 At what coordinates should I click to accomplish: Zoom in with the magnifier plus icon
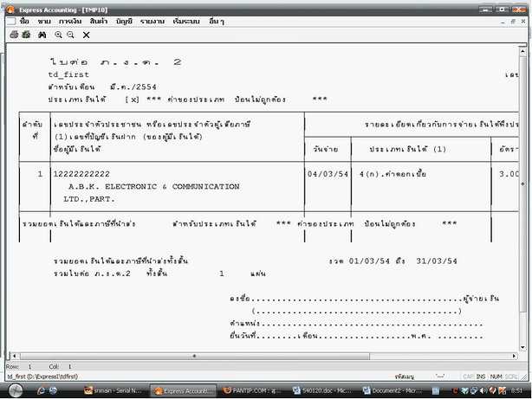point(58,35)
